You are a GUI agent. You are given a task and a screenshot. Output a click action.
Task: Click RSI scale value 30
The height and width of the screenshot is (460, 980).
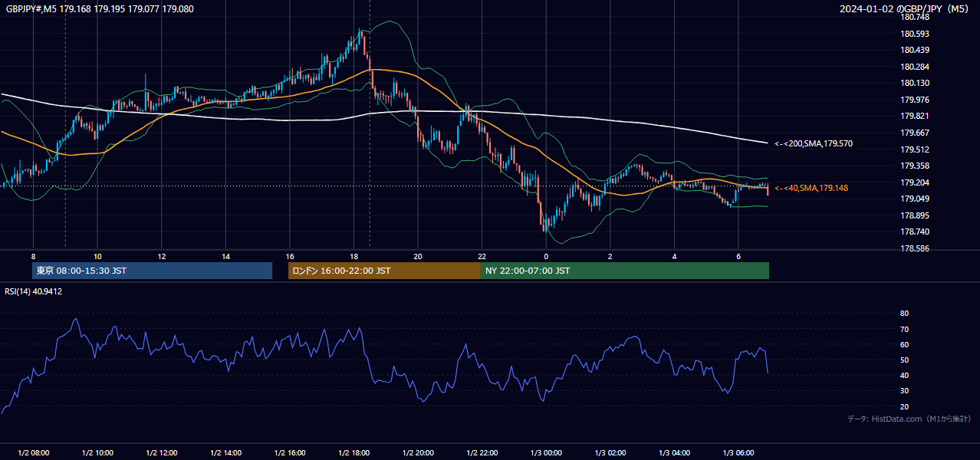[x=904, y=391]
